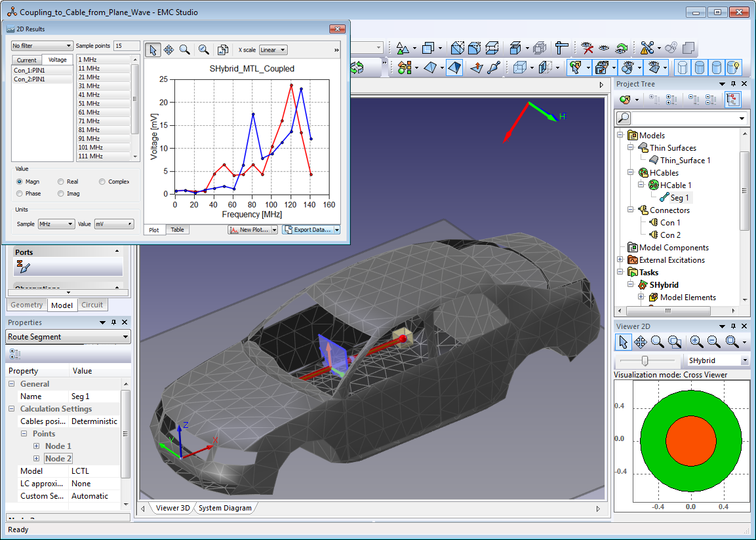Click the Ports icon in the left panel

(x=24, y=267)
